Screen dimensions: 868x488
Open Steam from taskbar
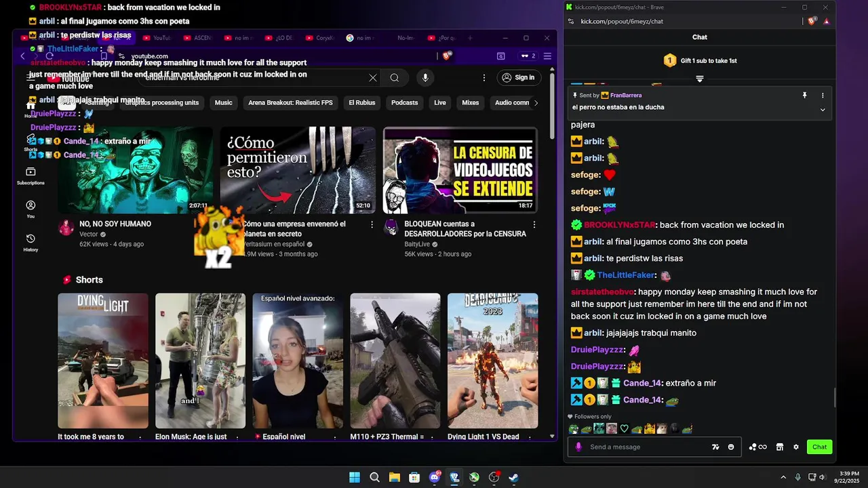click(514, 477)
